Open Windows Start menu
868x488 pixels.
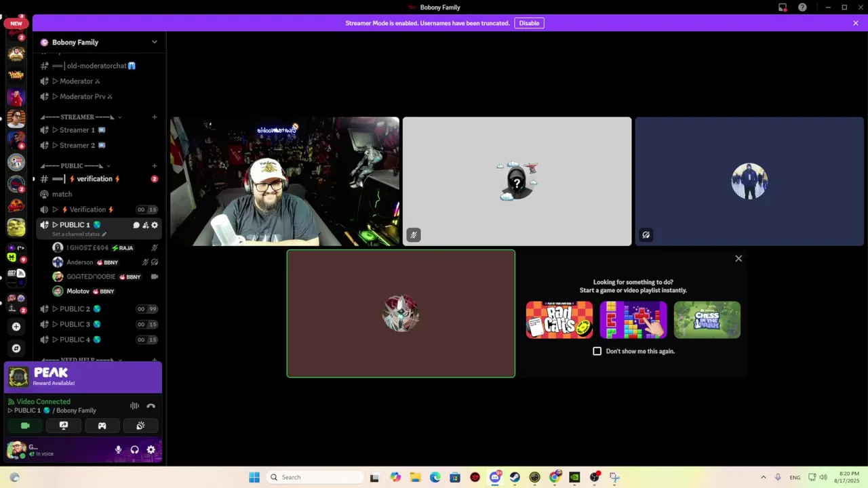coord(254,477)
